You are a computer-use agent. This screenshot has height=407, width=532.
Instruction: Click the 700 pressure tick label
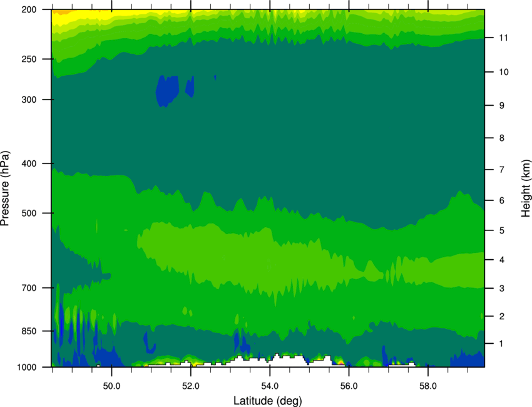tap(29, 288)
